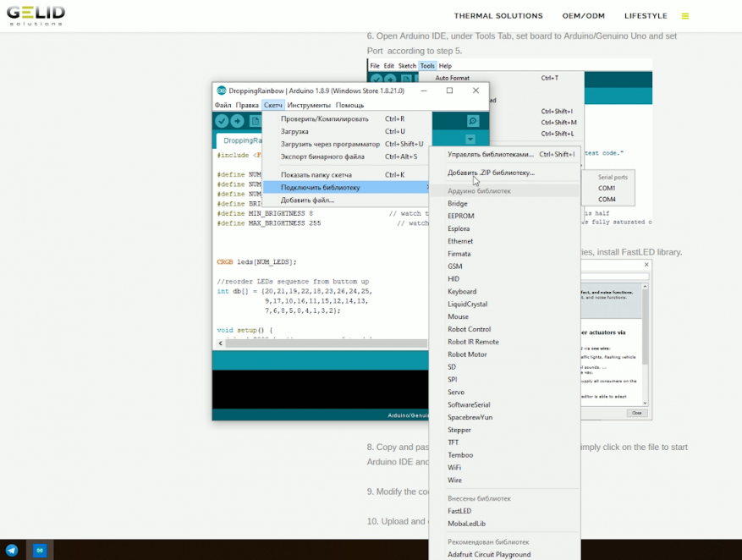The width and height of the screenshot is (742, 560).
Task: Click the Telegram taskbar icon
Action: [12, 550]
